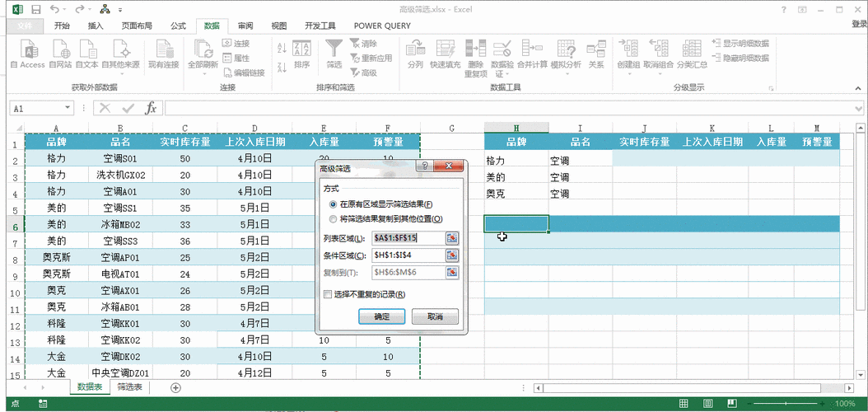Click the Sort A to Z ascending icon
This screenshot has height=412, width=868.
tap(282, 48)
